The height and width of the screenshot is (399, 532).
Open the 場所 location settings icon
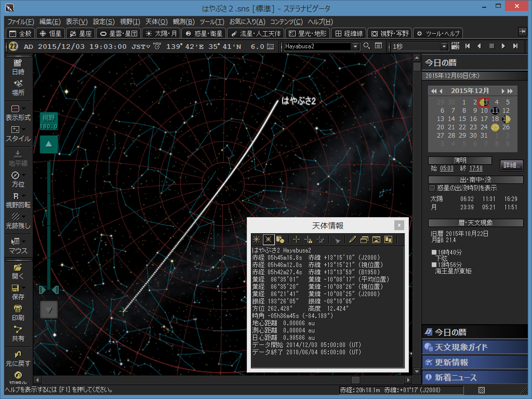pos(18,87)
